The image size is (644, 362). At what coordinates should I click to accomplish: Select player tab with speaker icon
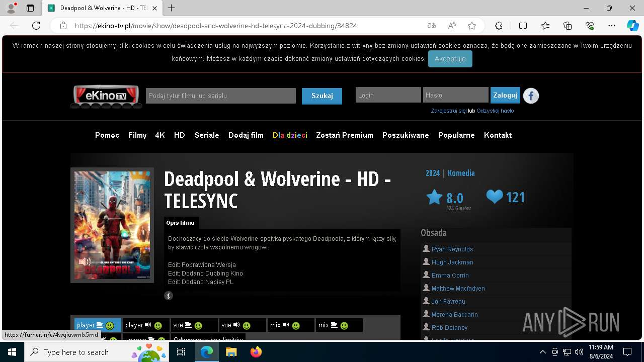[x=146, y=325]
